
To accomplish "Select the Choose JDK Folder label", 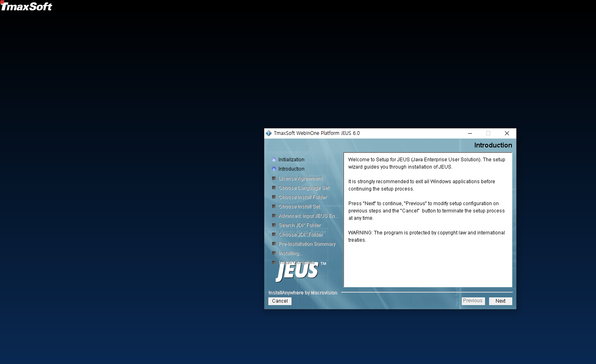I will (x=301, y=234).
